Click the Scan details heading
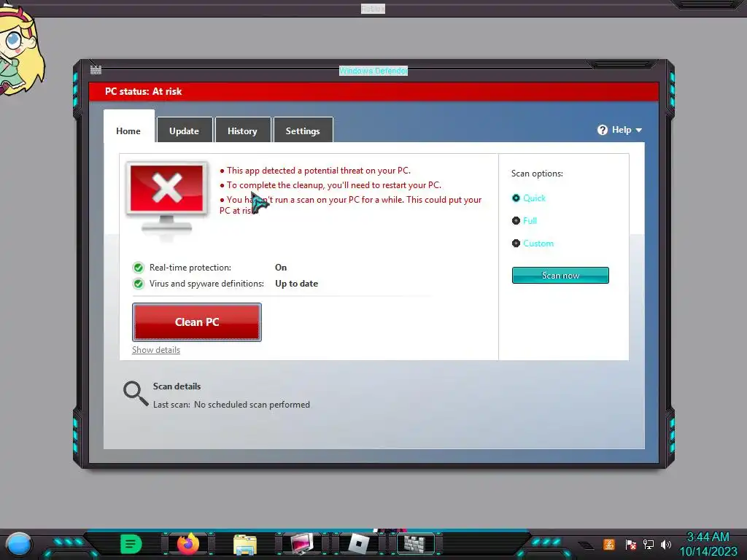 (177, 386)
